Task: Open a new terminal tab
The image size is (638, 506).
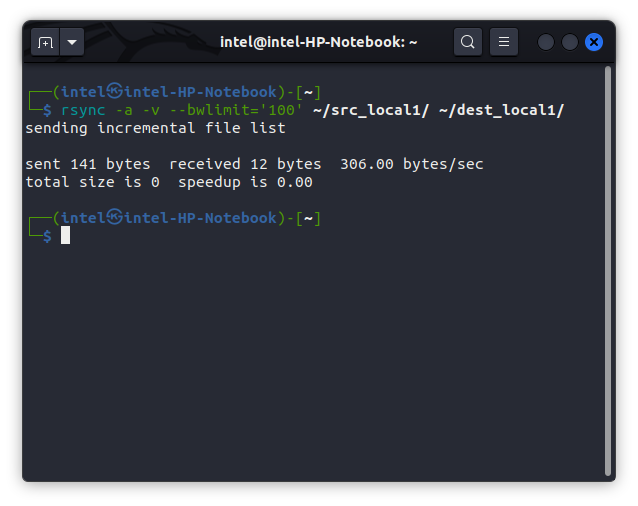Action: [45, 42]
